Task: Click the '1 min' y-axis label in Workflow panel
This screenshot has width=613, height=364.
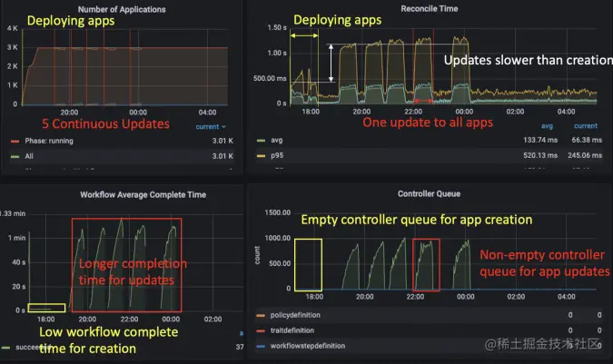Action: point(17,238)
